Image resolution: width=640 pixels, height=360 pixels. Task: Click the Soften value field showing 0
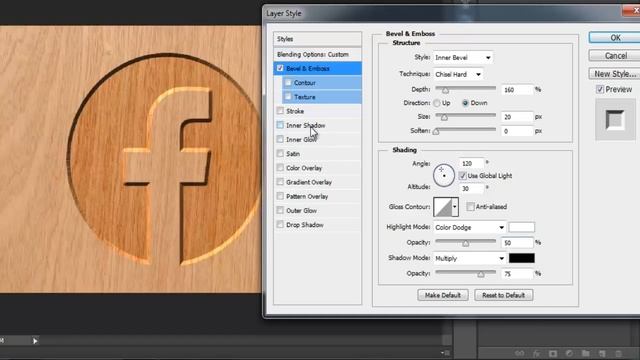[517, 131]
